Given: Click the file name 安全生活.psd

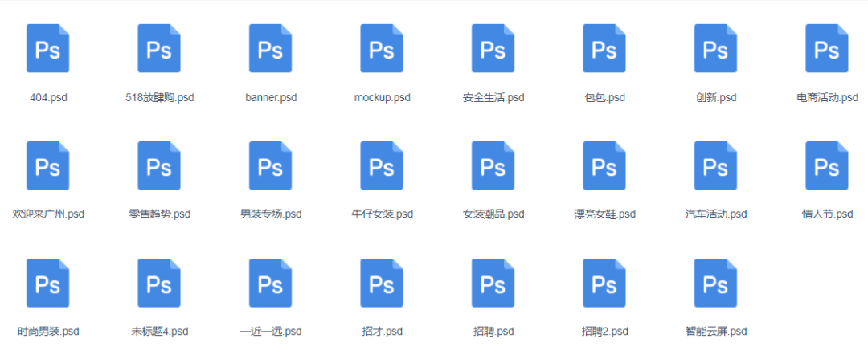Looking at the screenshot, I should pyautogui.click(x=493, y=98).
